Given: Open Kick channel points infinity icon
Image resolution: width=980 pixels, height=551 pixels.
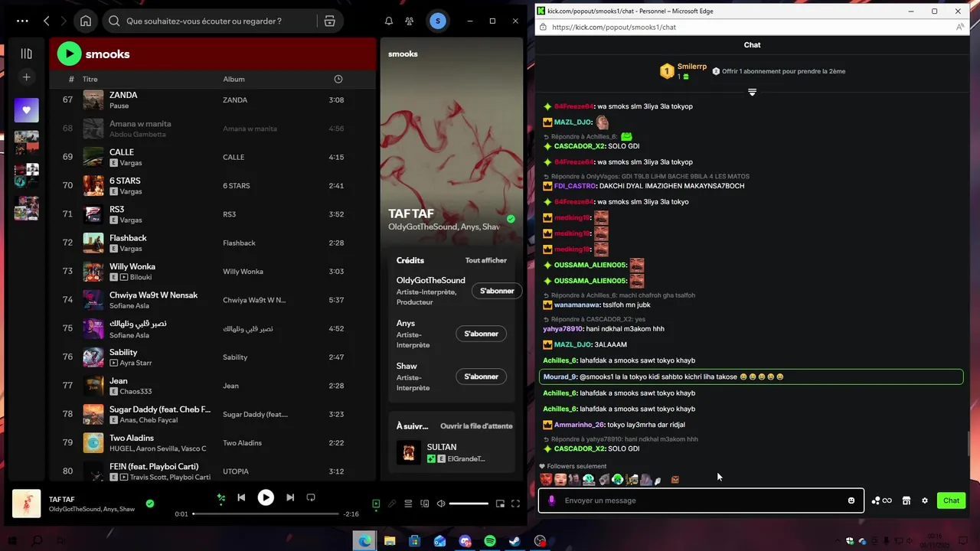Looking at the screenshot, I should (x=881, y=500).
